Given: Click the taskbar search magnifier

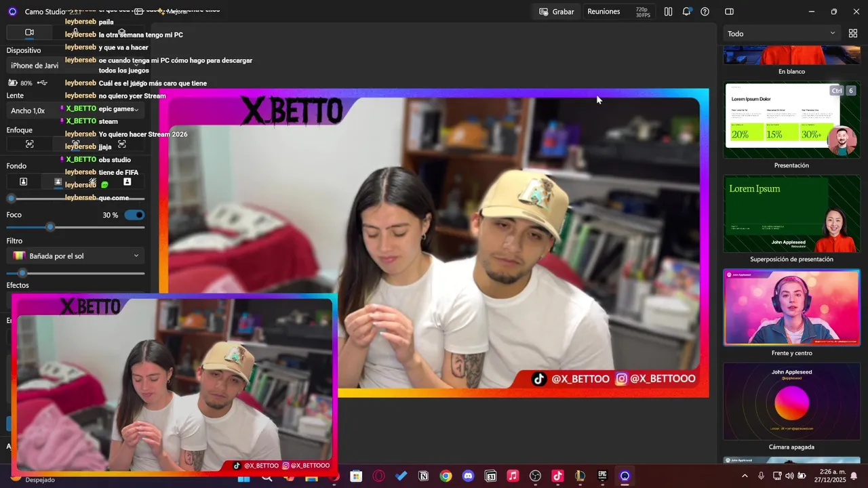Looking at the screenshot, I should 267,478.
